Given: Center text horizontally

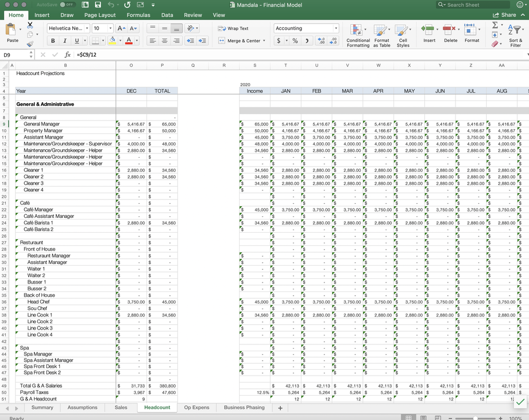Looking at the screenshot, I should (x=165, y=41).
